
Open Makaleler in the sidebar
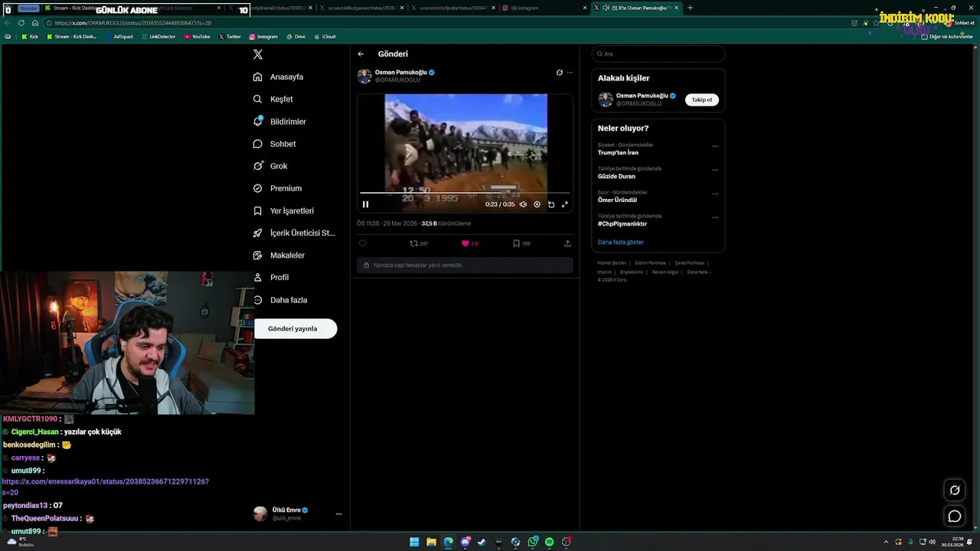coord(279,255)
